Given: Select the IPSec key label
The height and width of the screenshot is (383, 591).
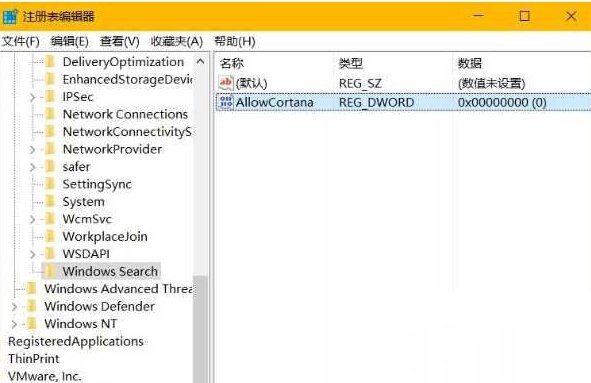Looking at the screenshot, I should 78,97.
